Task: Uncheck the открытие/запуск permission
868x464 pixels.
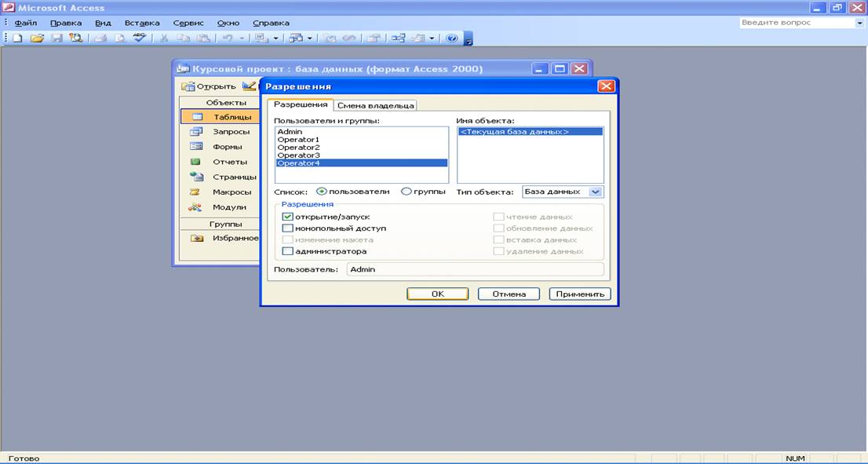Action: coord(287,217)
